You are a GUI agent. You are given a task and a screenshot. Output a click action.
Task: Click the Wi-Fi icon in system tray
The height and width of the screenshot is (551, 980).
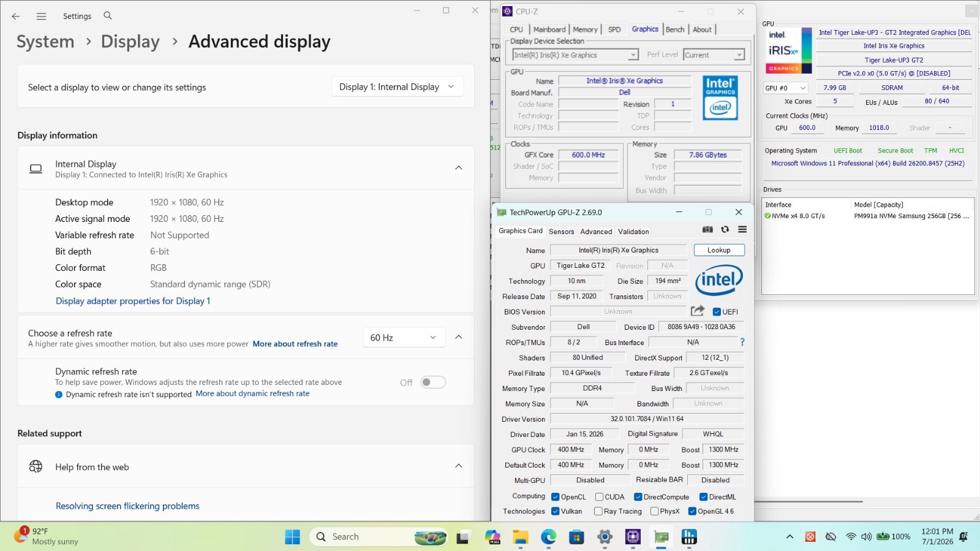click(851, 536)
